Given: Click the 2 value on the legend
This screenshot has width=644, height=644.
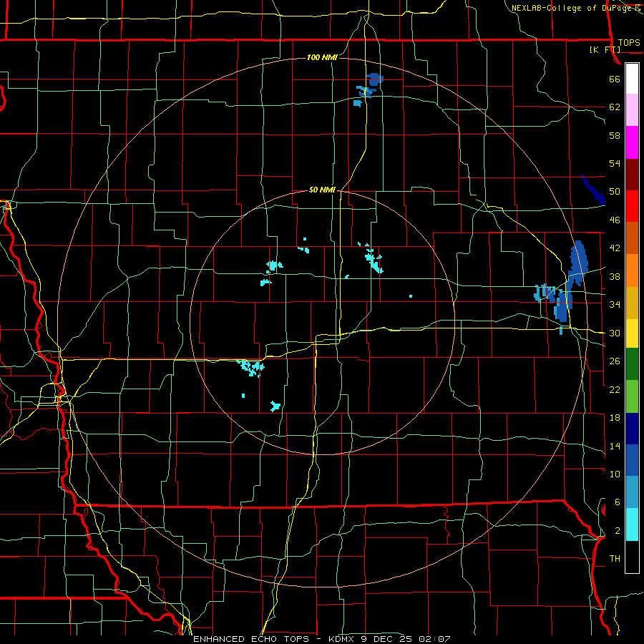Looking at the screenshot, I should coord(618,531).
